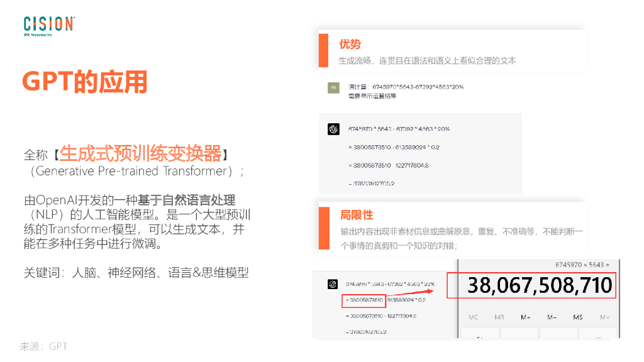Click the green WI user avatar

[333, 87]
